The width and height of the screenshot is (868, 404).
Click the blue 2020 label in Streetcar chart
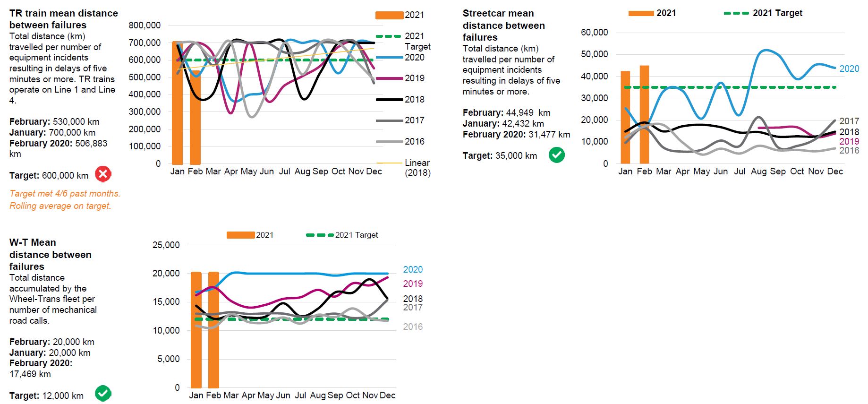click(849, 69)
